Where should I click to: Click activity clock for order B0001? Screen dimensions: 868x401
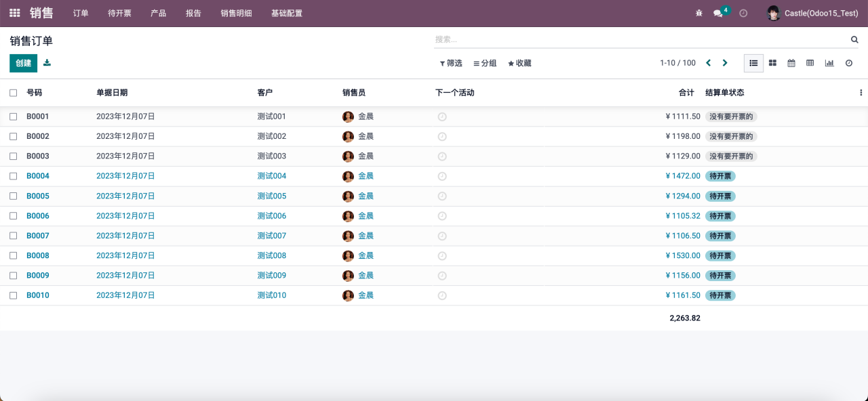[442, 117]
